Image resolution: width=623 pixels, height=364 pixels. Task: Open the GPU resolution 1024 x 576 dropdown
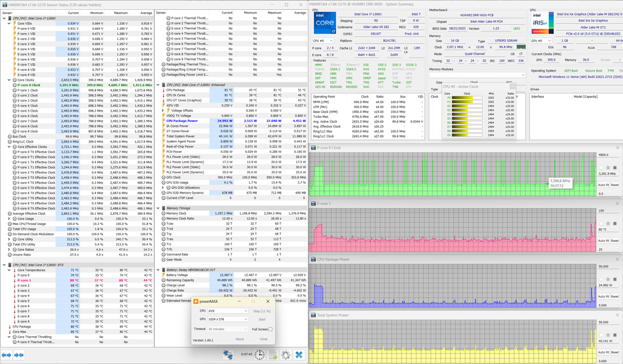point(228,319)
